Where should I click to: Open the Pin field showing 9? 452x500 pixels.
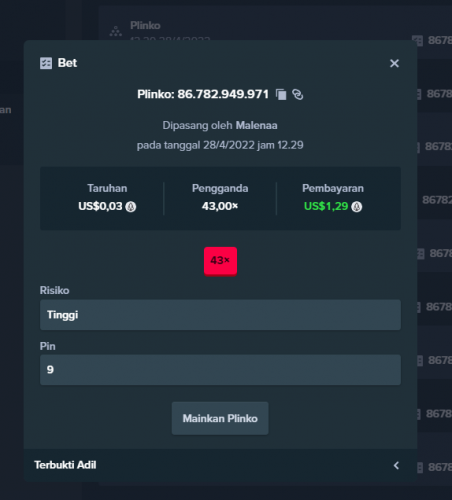(x=220, y=370)
